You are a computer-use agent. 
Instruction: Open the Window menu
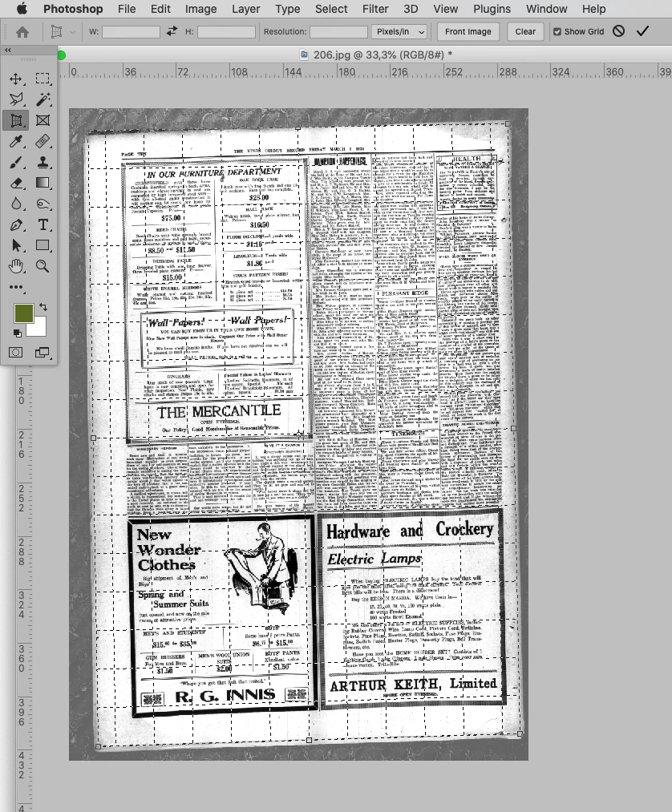pyautogui.click(x=547, y=9)
